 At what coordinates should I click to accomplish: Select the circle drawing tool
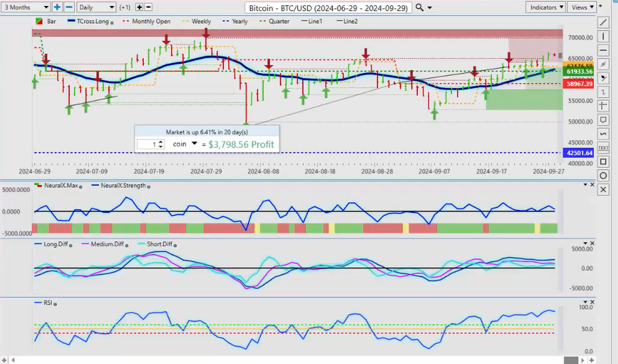[603, 176]
